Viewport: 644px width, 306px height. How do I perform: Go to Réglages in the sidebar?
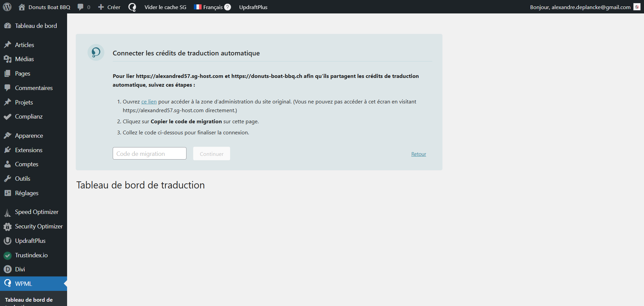(x=26, y=193)
